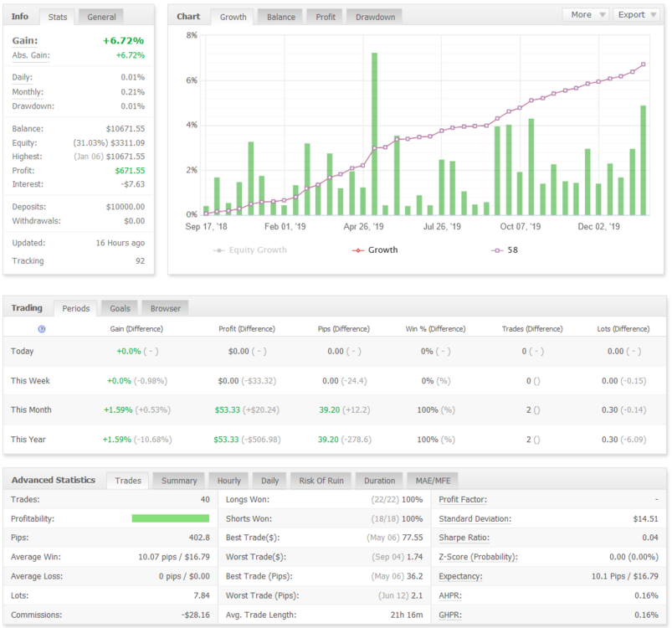Click the Commissions value -$28.16
Screen dimensions: 672x628
point(196,615)
